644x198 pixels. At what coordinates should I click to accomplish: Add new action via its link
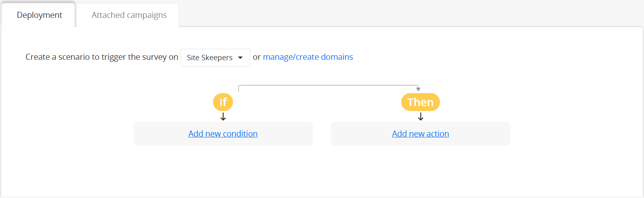[x=420, y=134]
